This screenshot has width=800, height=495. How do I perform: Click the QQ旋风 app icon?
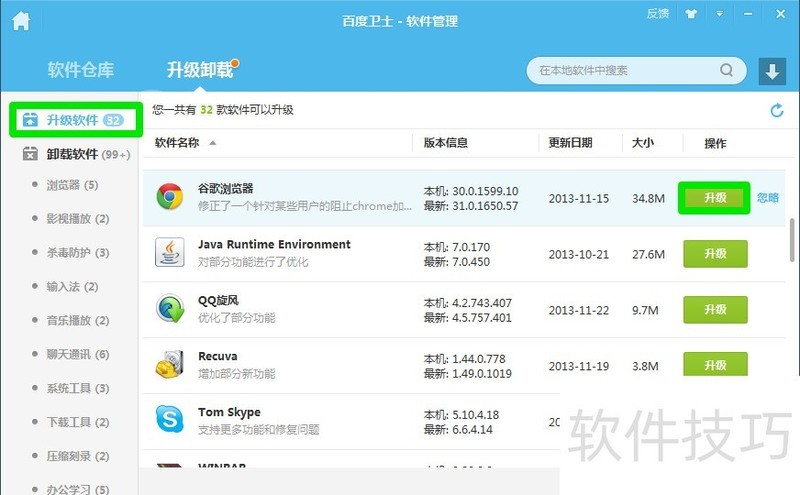pos(170,309)
